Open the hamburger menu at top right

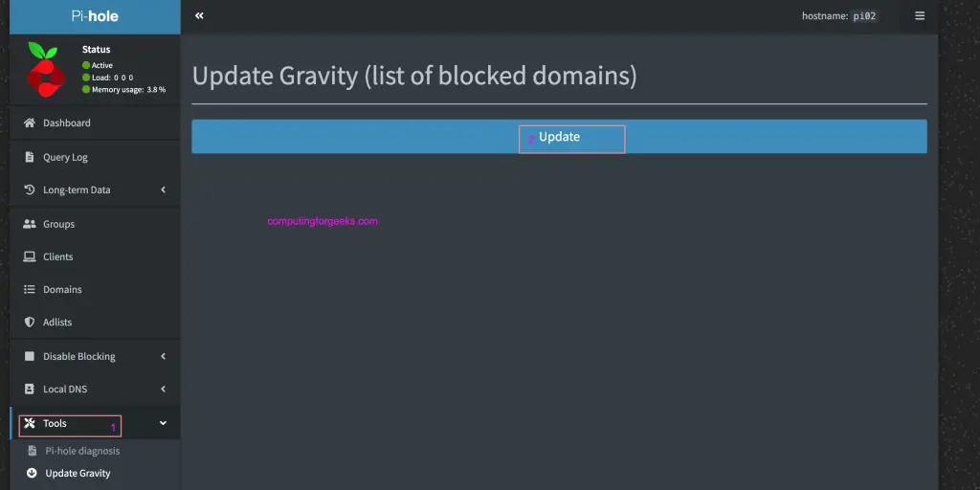(920, 15)
